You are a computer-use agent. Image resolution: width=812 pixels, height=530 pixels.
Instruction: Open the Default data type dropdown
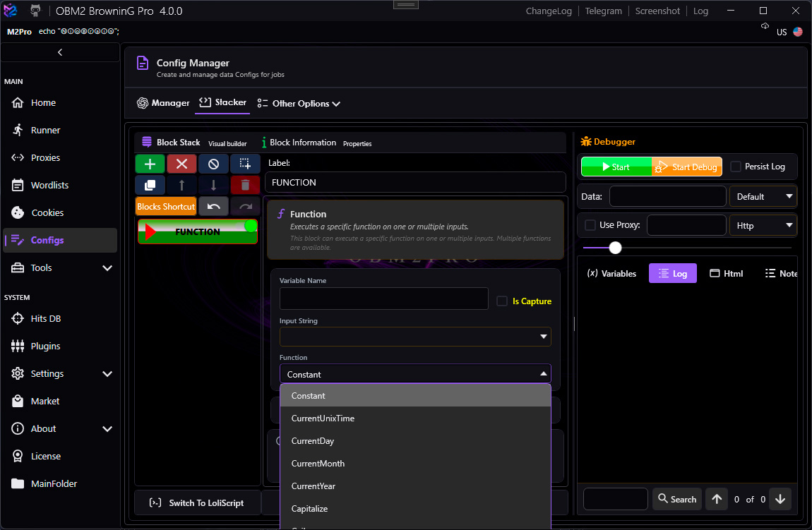coord(763,197)
